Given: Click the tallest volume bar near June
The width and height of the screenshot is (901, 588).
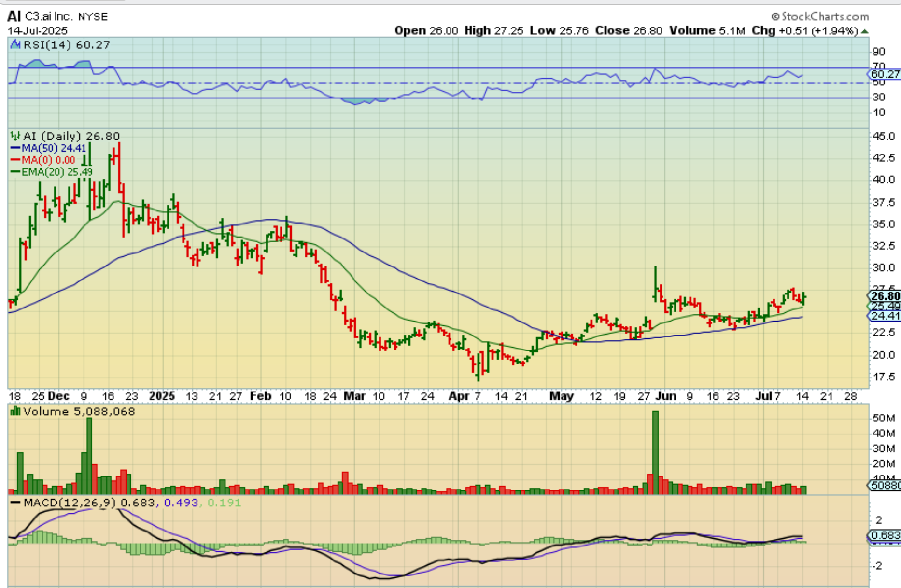Looking at the screenshot, I should pos(655,451).
